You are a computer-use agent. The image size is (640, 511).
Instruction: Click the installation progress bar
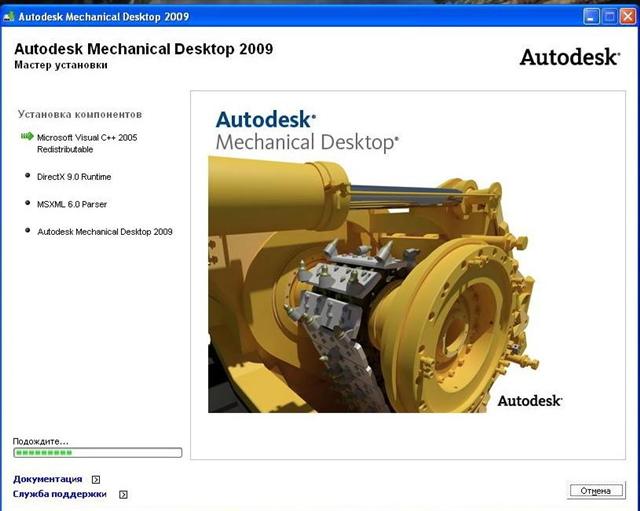point(98,453)
